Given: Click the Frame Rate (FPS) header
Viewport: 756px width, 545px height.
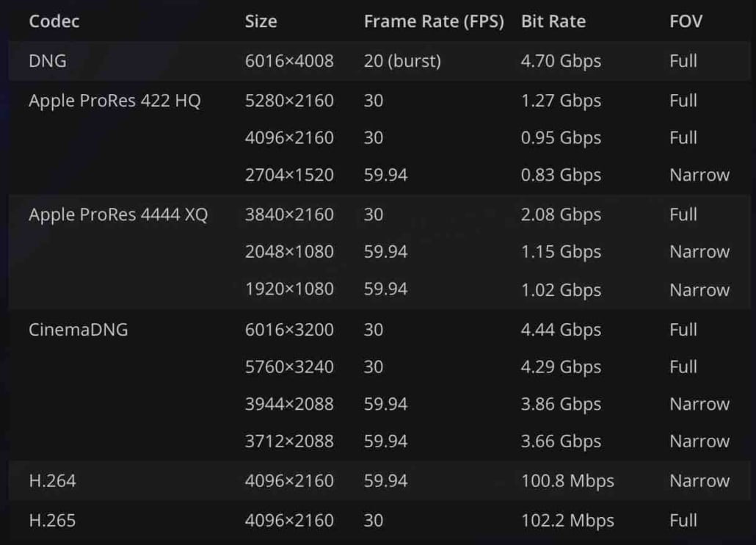Looking at the screenshot, I should point(434,21).
